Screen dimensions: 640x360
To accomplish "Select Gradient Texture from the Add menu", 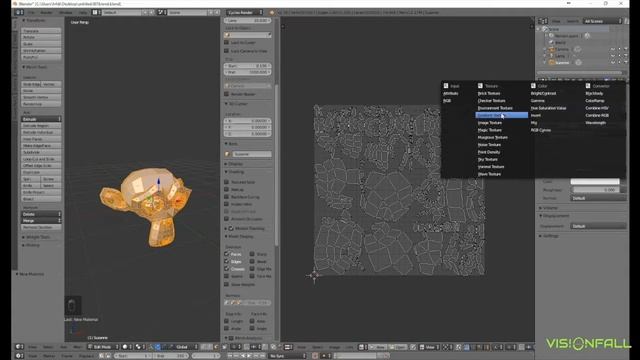I will coord(502,116).
